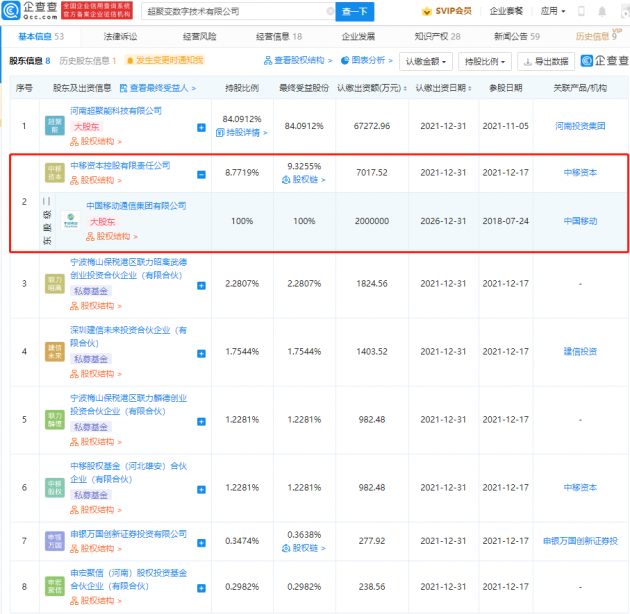Select 历史股东信息 sub-tab
The height and width of the screenshot is (614, 630).
pyautogui.click(x=88, y=61)
